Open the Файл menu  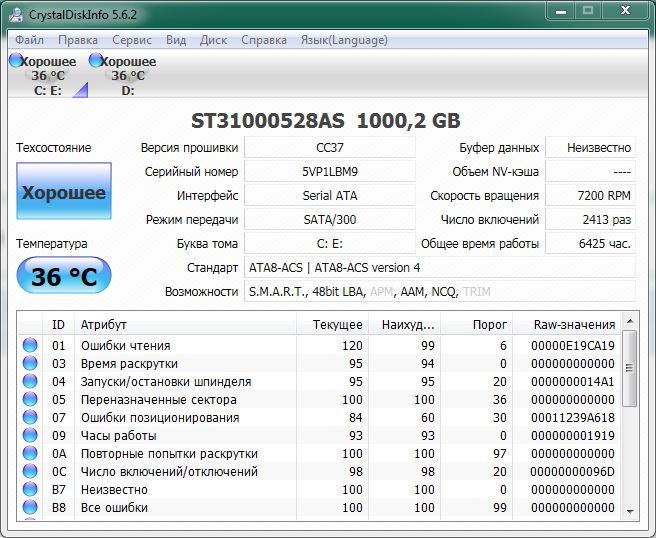[x=29, y=40]
